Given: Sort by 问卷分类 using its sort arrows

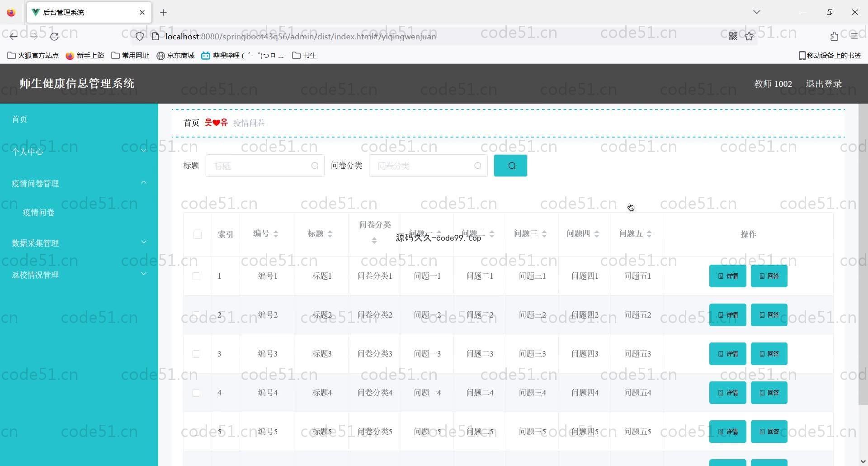Looking at the screenshot, I should click(374, 241).
